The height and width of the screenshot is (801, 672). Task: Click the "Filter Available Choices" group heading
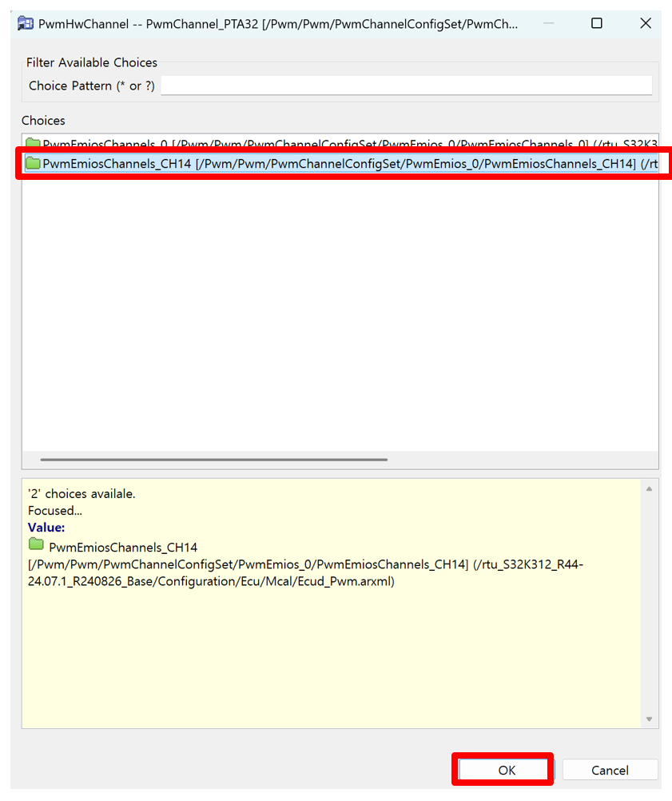click(92, 62)
